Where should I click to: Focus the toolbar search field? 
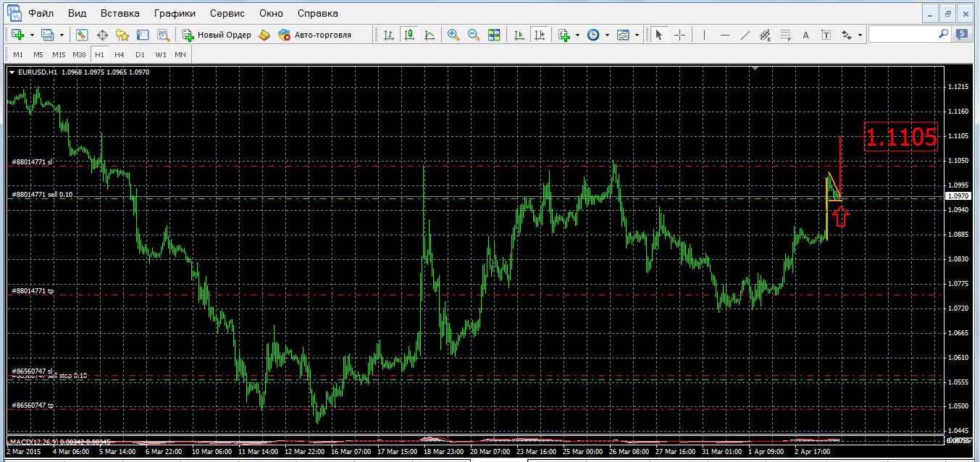pos(909,34)
